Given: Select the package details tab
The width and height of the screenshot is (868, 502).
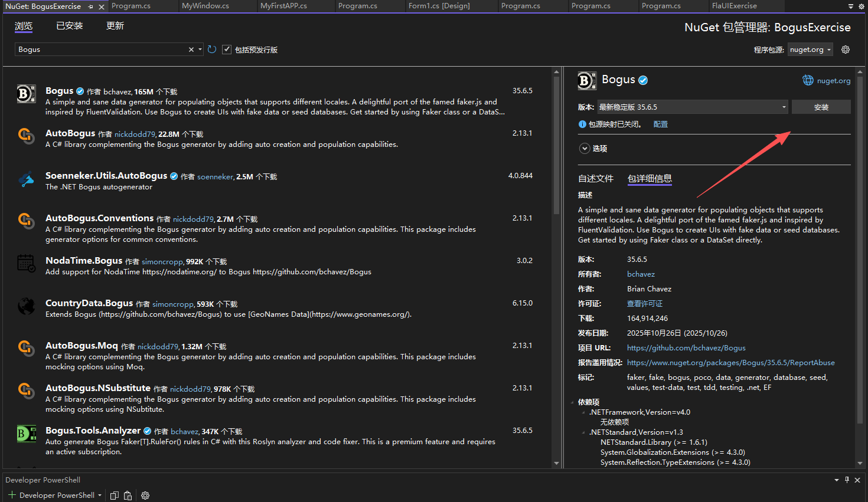Looking at the screenshot, I should click(x=650, y=179).
